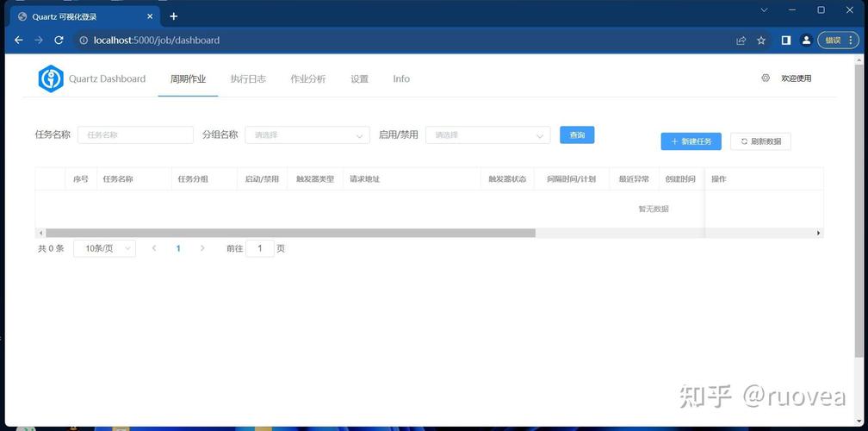Click the 刷新数据 button
The image size is (868, 431).
point(760,141)
